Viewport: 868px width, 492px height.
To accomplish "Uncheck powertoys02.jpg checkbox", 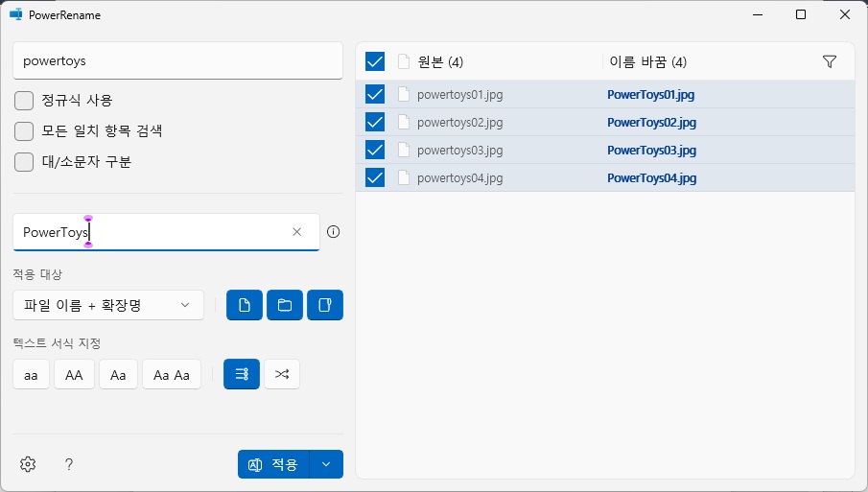I will pos(375,122).
